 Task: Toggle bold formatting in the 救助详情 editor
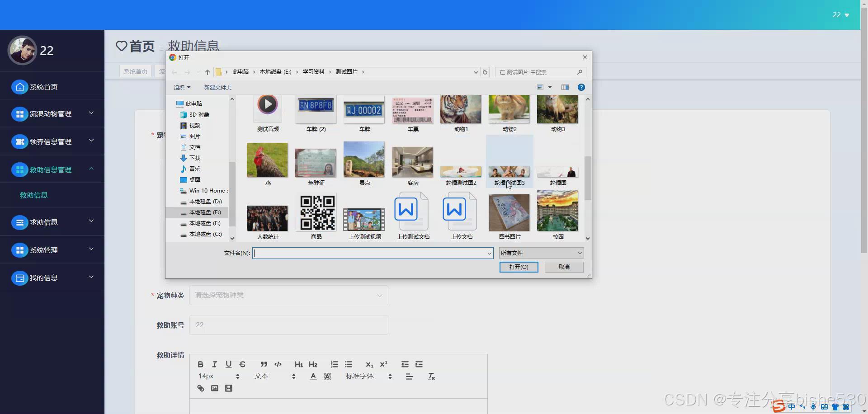point(201,364)
